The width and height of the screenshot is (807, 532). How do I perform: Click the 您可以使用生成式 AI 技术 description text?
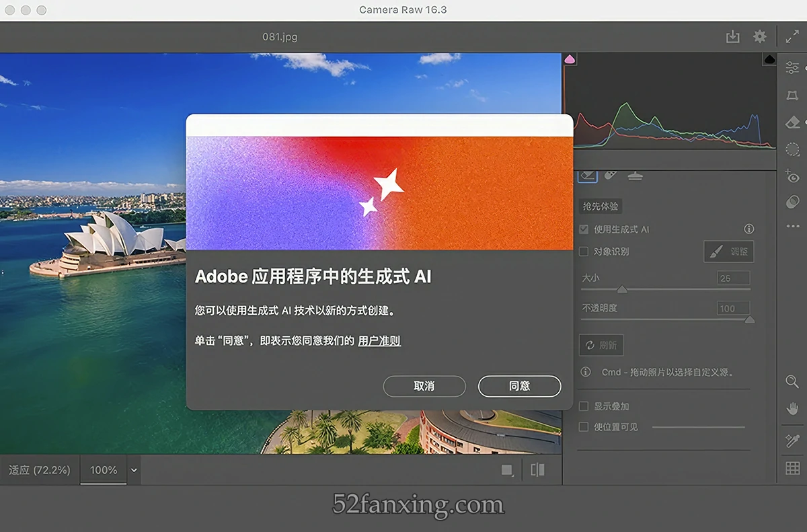tap(295, 311)
